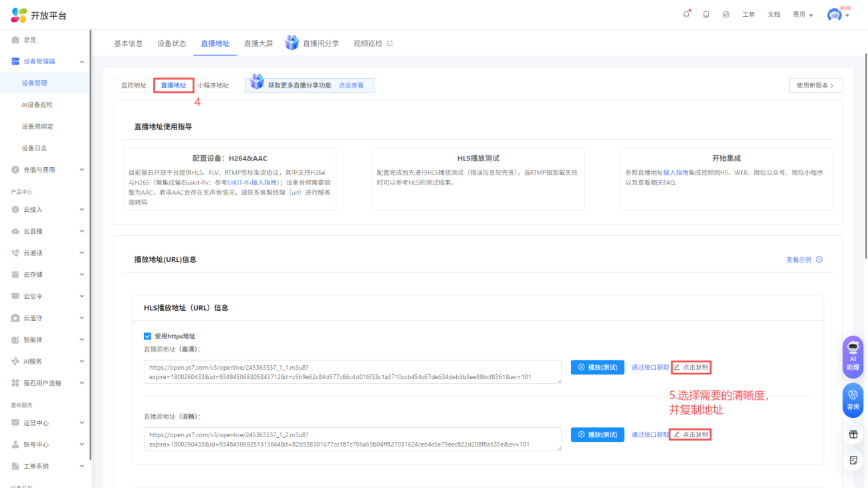Screen dimensions: 868x488
Task: Open the 费用 dropdown in header
Action: click(802, 15)
